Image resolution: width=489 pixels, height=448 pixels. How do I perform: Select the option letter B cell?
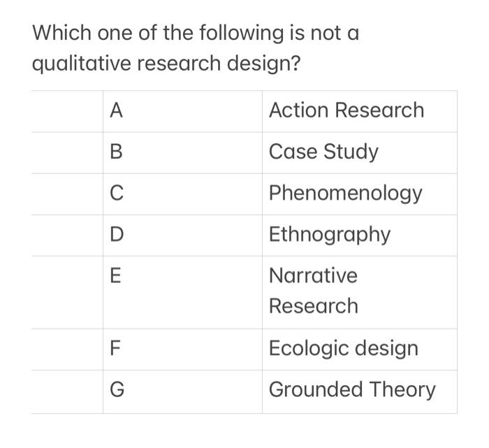pos(182,153)
